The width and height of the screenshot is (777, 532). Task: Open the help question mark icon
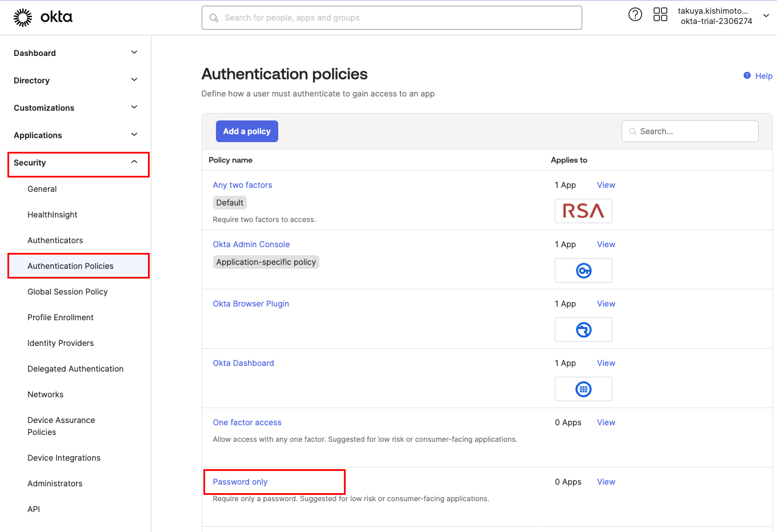pos(635,15)
